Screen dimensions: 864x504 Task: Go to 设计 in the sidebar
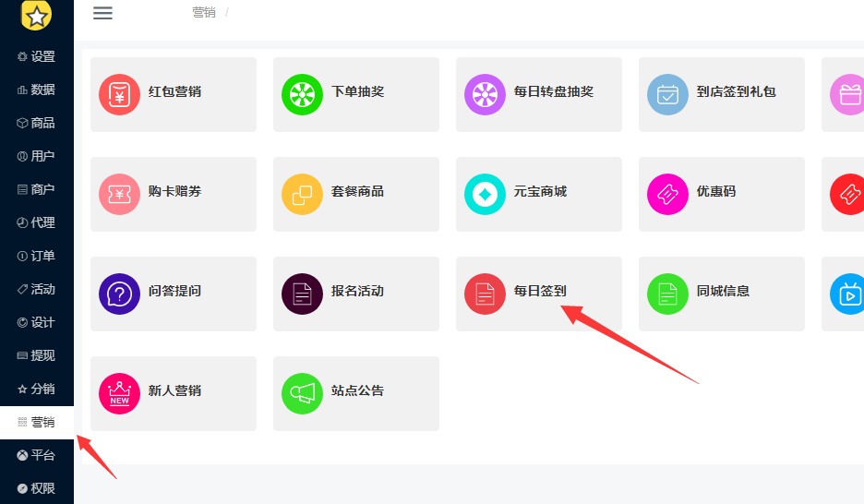(36, 322)
